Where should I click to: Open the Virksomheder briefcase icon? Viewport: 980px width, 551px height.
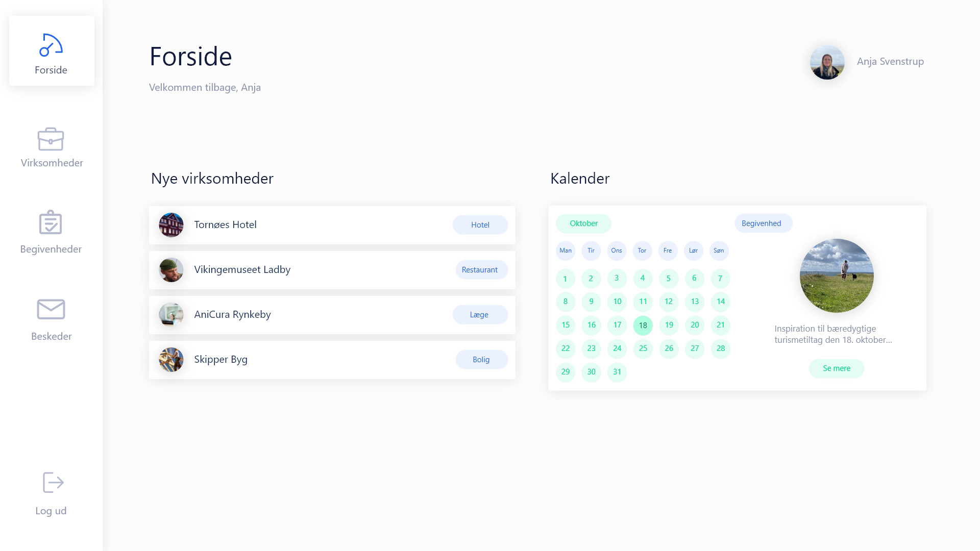tap(51, 139)
